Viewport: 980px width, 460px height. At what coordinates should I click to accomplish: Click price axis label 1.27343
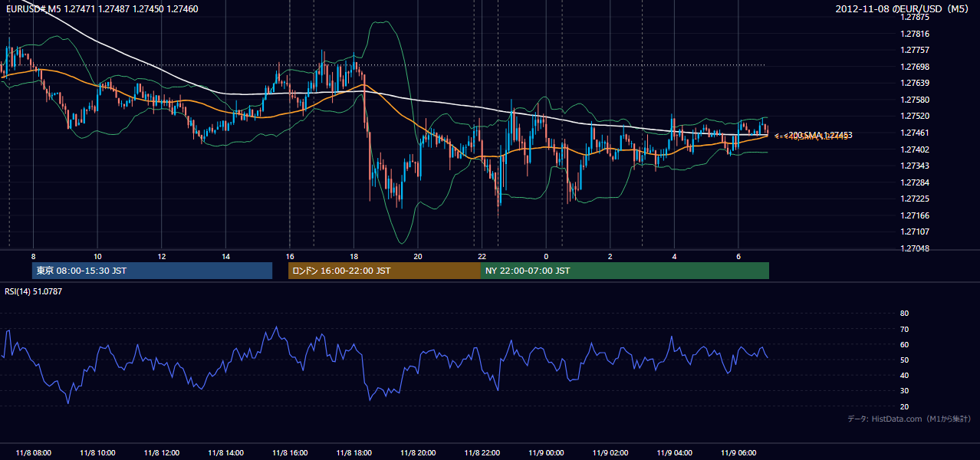[x=914, y=166]
